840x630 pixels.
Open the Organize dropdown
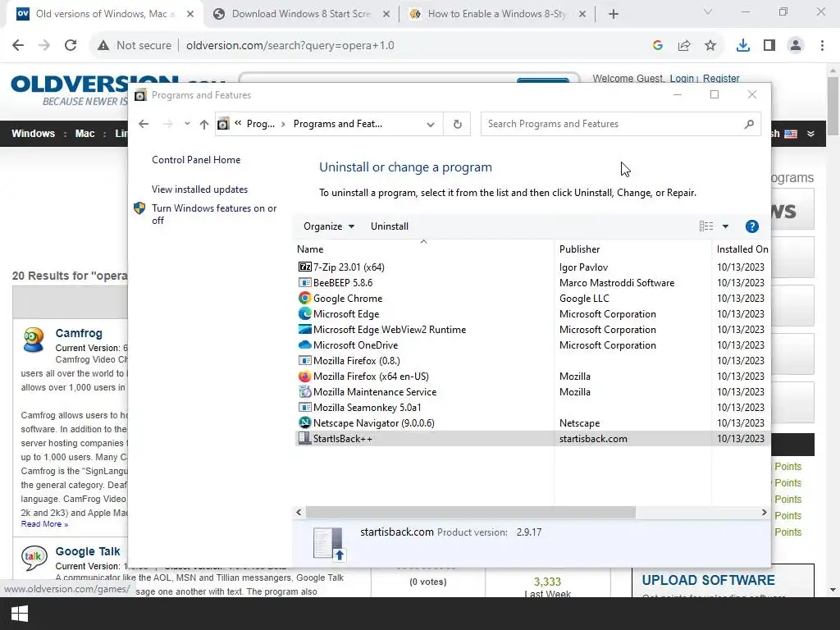click(x=329, y=226)
